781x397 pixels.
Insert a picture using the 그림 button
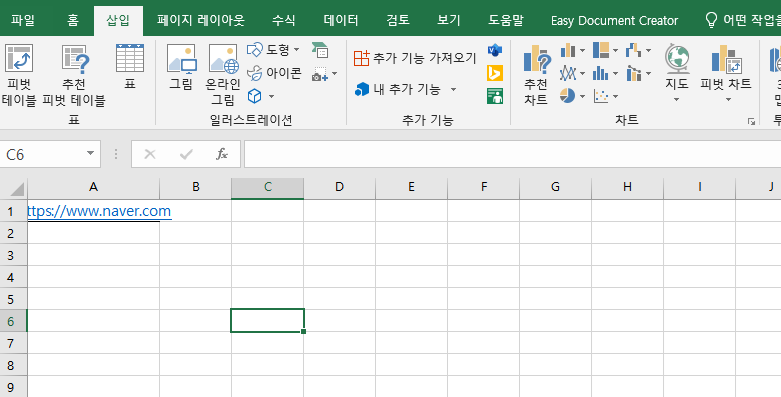click(x=181, y=67)
